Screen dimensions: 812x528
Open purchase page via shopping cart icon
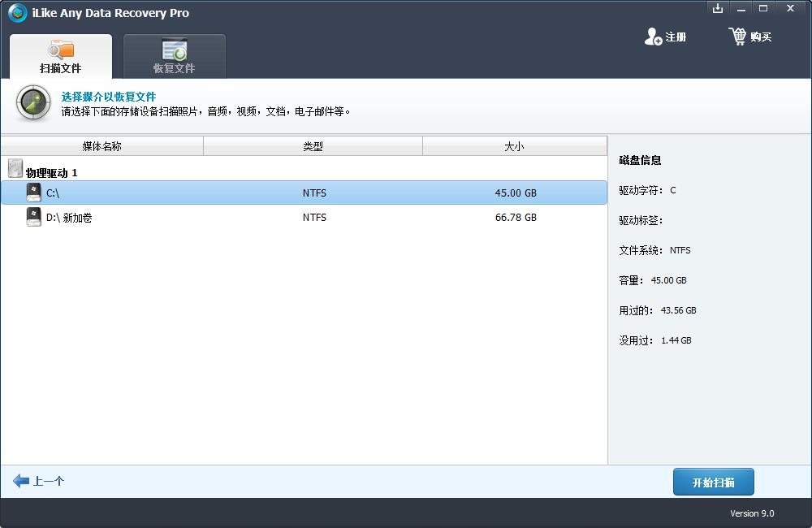coord(739,36)
